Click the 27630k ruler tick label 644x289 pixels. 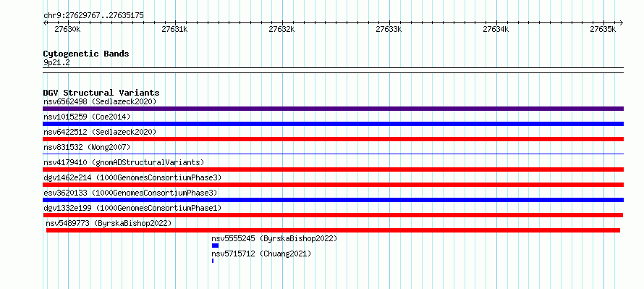pyautogui.click(x=67, y=29)
